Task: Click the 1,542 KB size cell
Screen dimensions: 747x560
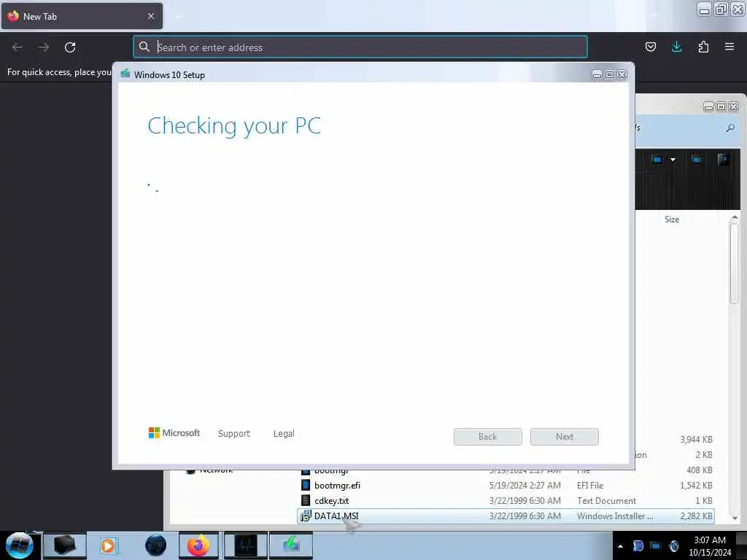Action: pos(696,486)
